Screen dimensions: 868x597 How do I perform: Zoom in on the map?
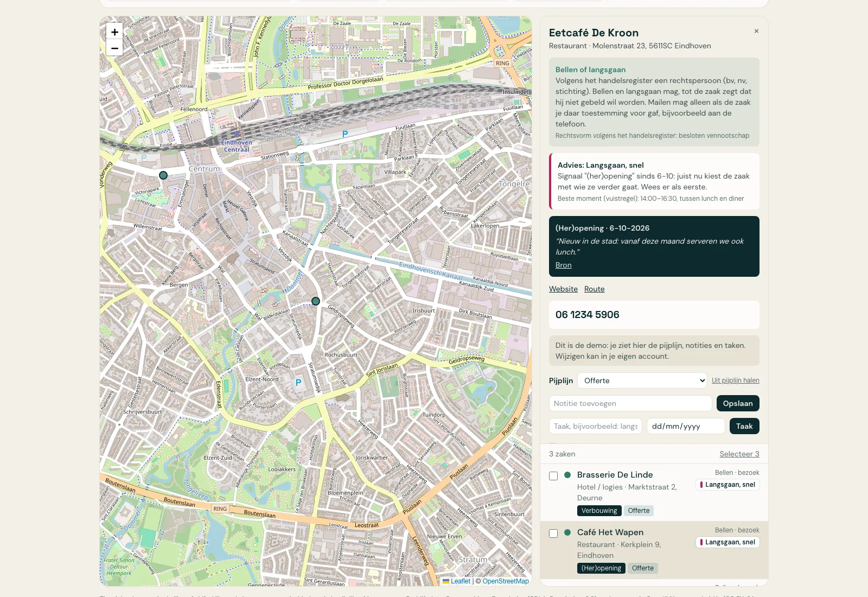tap(114, 31)
